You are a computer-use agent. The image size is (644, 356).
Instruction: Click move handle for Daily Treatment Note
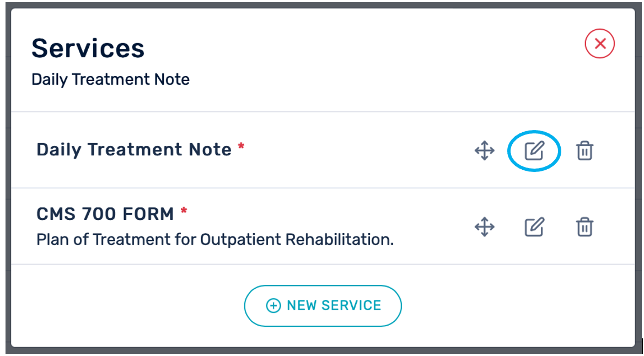pos(484,150)
